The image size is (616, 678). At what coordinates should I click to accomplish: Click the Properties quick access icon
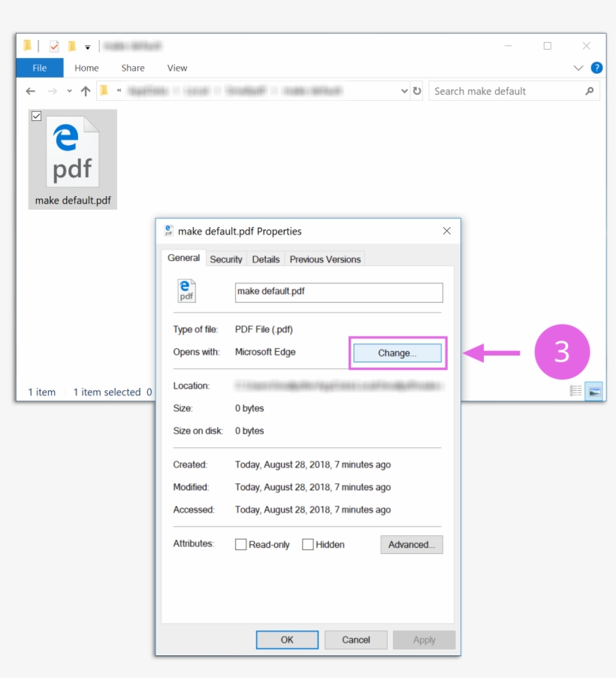pyautogui.click(x=54, y=47)
